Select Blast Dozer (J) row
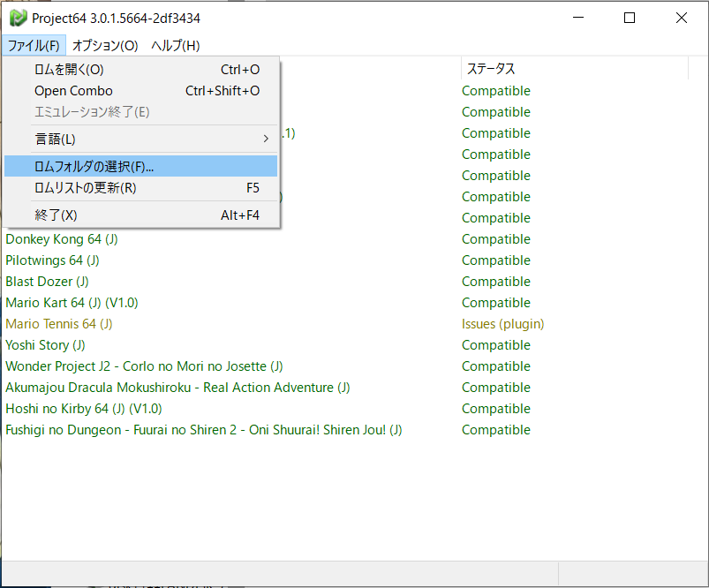 47,282
